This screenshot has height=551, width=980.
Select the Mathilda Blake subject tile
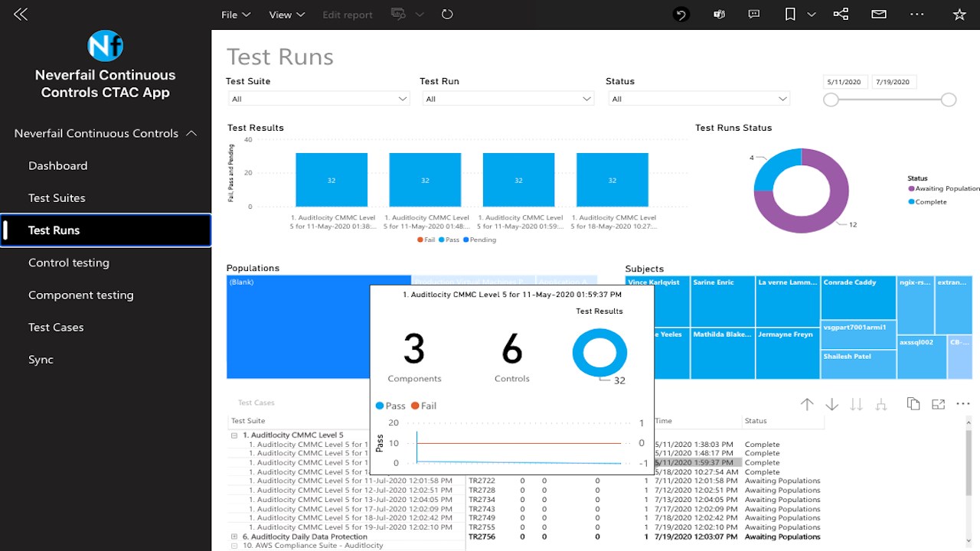722,354
